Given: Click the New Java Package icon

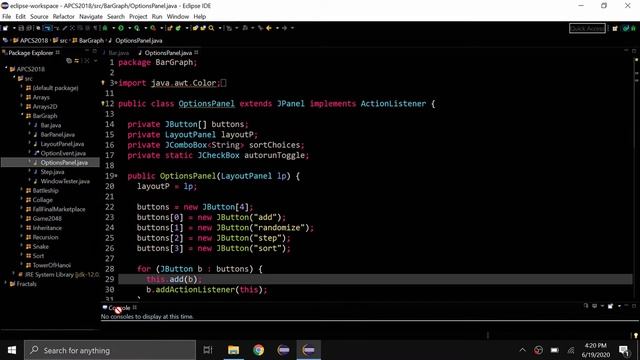Looking at the screenshot, I should pos(171,28).
